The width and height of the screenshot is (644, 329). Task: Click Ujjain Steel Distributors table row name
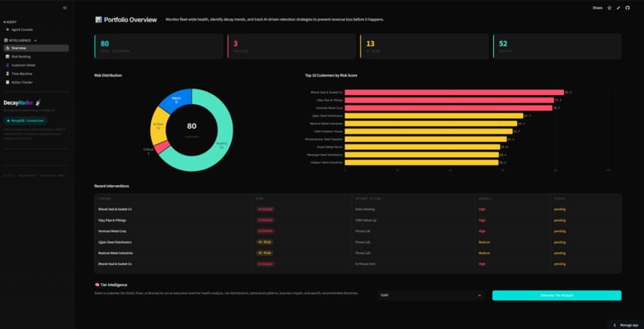pyautogui.click(x=114, y=242)
